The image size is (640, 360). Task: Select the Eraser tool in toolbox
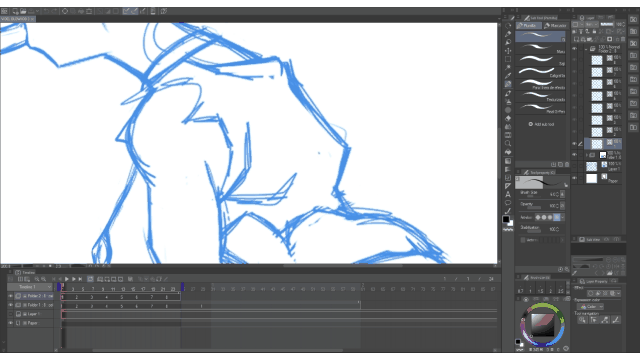[508, 118]
